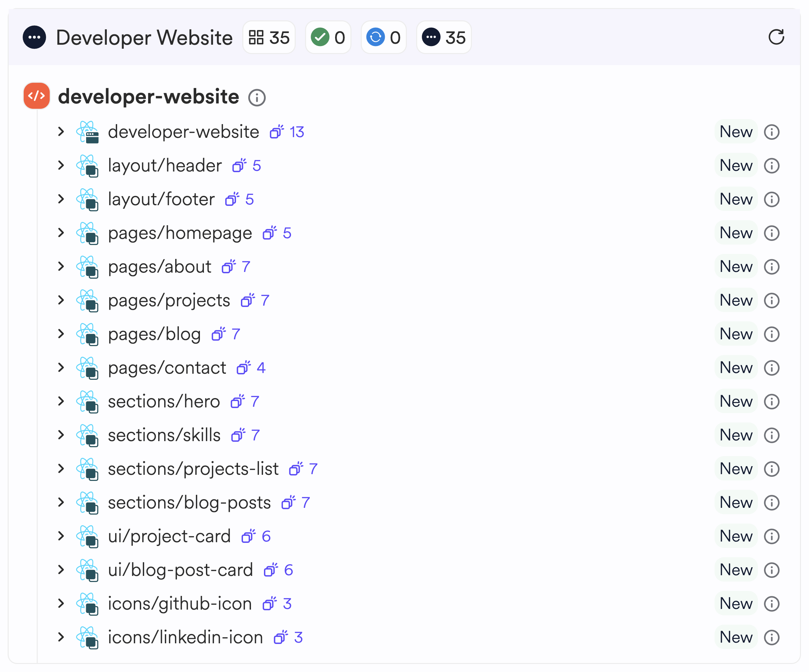The width and height of the screenshot is (809, 672).
Task: Open info icon for ui/project-card row
Action: pyautogui.click(x=772, y=537)
